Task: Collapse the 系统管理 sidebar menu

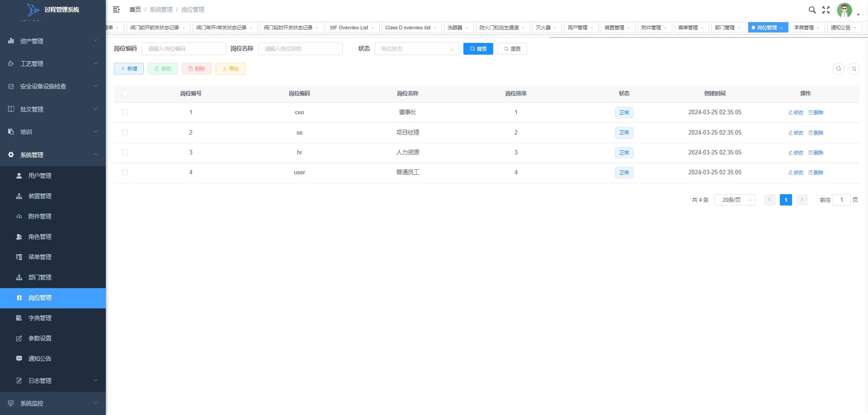Action: (x=53, y=155)
